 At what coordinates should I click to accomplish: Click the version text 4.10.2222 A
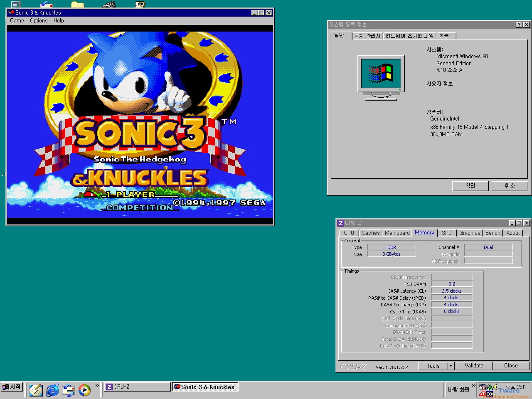pyautogui.click(x=449, y=70)
